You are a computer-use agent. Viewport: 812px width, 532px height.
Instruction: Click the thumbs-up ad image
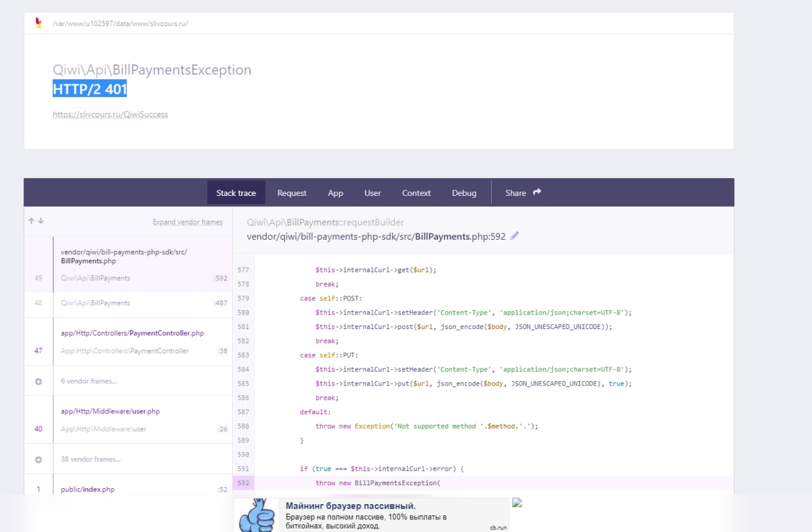tap(256, 515)
